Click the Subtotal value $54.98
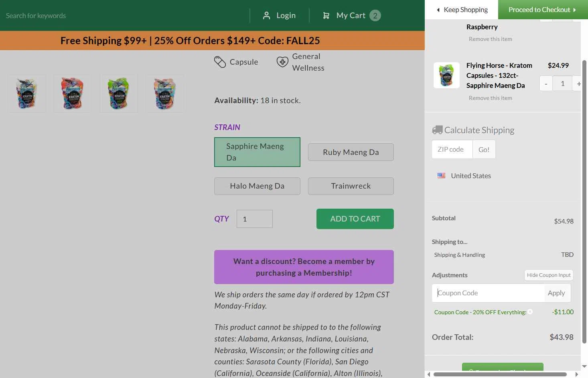 pyautogui.click(x=564, y=221)
